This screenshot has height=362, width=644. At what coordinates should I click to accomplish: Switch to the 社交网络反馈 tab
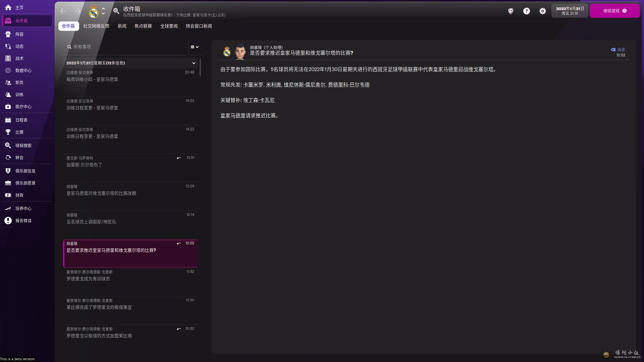[96, 26]
